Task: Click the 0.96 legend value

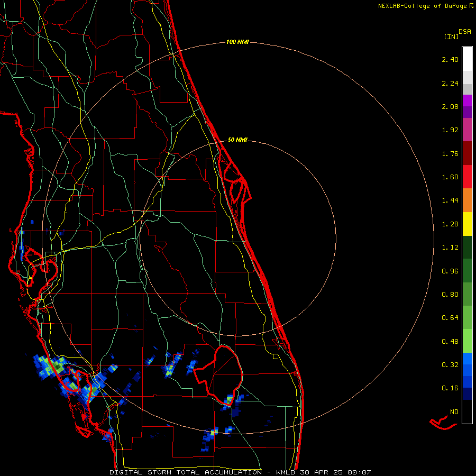Action: [x=450, y=271]
